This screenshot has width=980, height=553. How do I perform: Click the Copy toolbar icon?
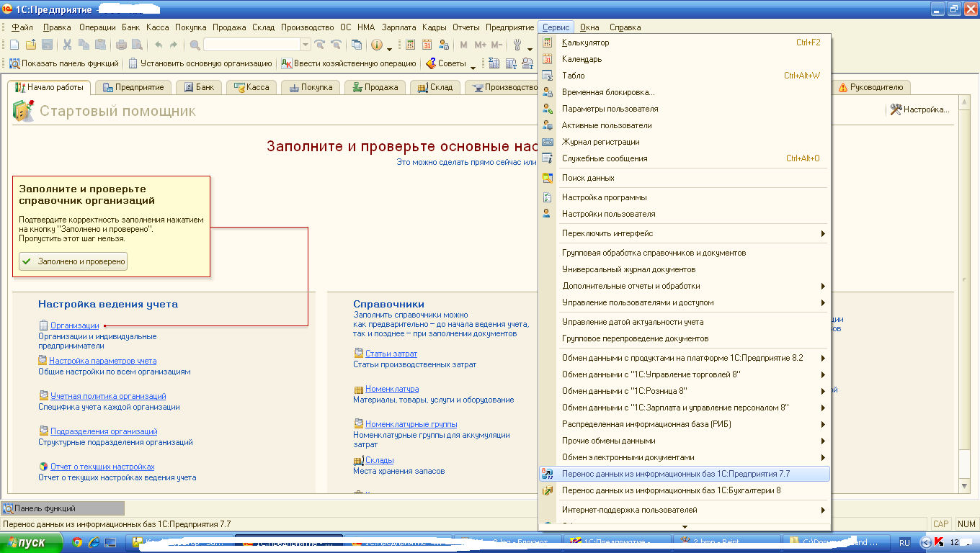(x=84, y=44)
